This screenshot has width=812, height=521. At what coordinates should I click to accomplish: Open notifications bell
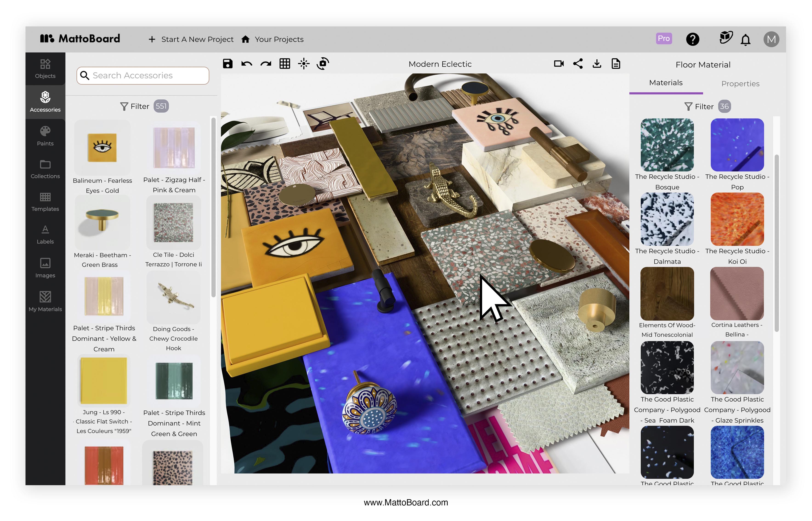click(745, 40)
